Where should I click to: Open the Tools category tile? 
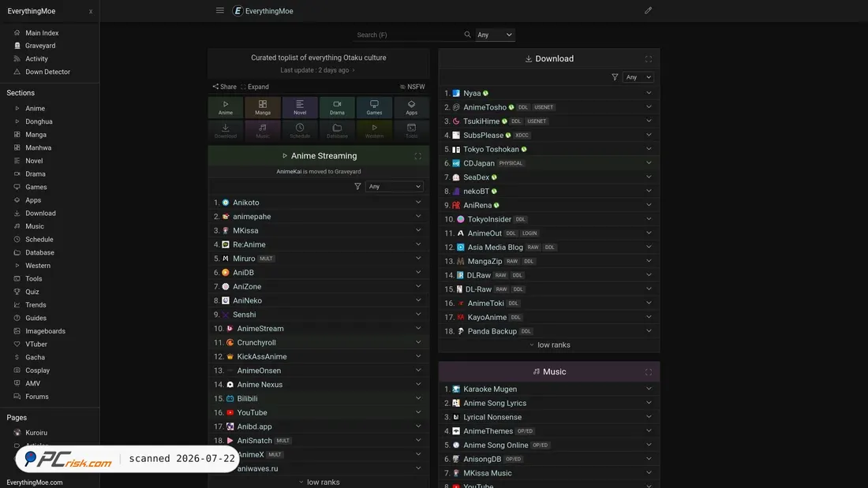pyautogui.click(x=411, y=131)
